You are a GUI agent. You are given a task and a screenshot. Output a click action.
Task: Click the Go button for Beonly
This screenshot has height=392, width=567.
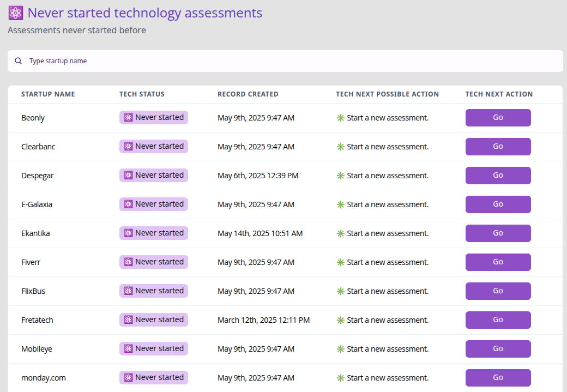[x=498, y=118]
